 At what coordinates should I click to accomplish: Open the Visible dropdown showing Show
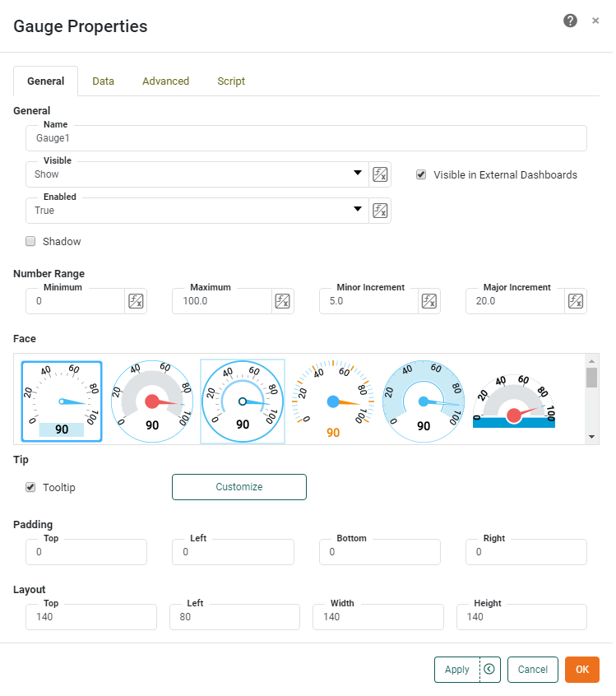pos(358,174)
